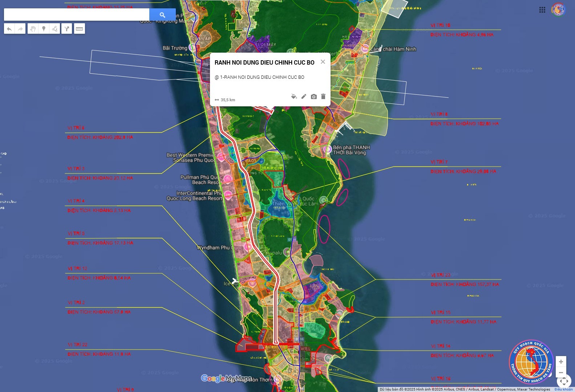Open the paint bucket style options
The width and height of the screenshot is (575, 392).
(294, 97)
